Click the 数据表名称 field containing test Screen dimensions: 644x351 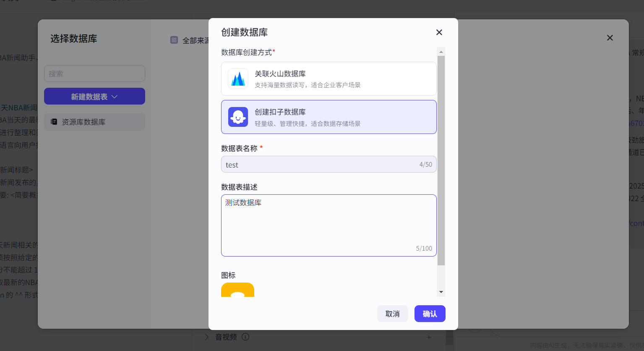click(x=329, y=164)
